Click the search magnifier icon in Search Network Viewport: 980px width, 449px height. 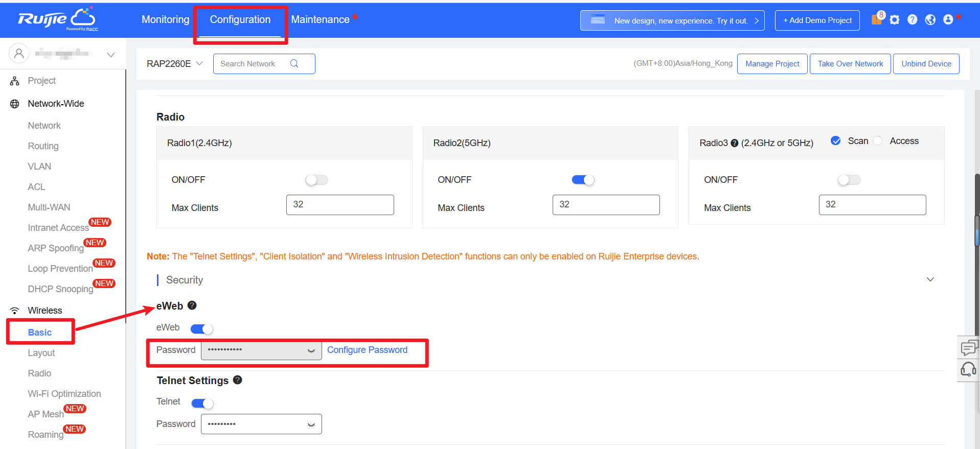click(x=294, y=64)
